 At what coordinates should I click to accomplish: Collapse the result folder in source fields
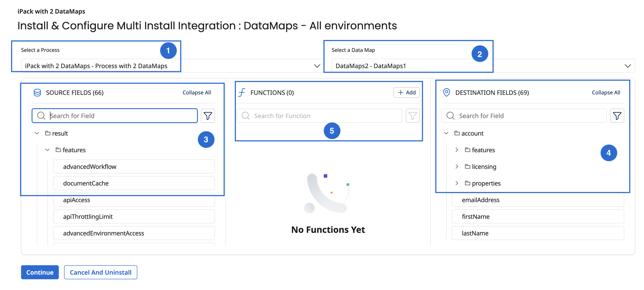pos(37,133)
